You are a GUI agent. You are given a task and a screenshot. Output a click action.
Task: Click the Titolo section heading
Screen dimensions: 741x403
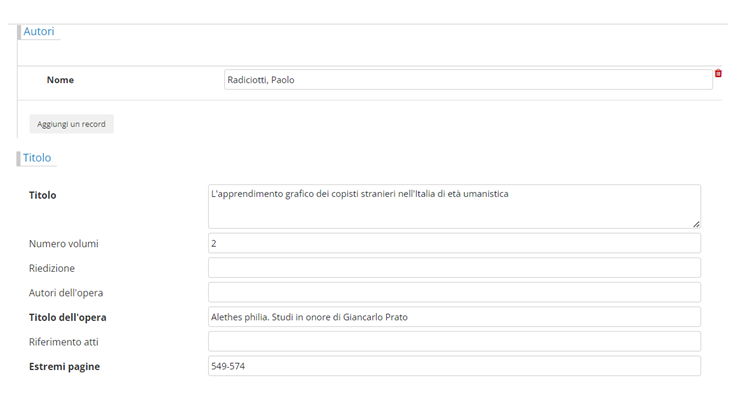(37, 158)
